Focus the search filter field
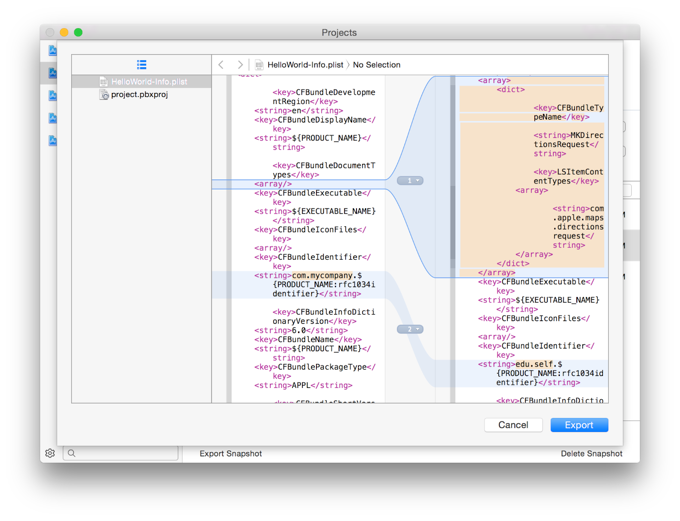 click(x=121, y=453)
